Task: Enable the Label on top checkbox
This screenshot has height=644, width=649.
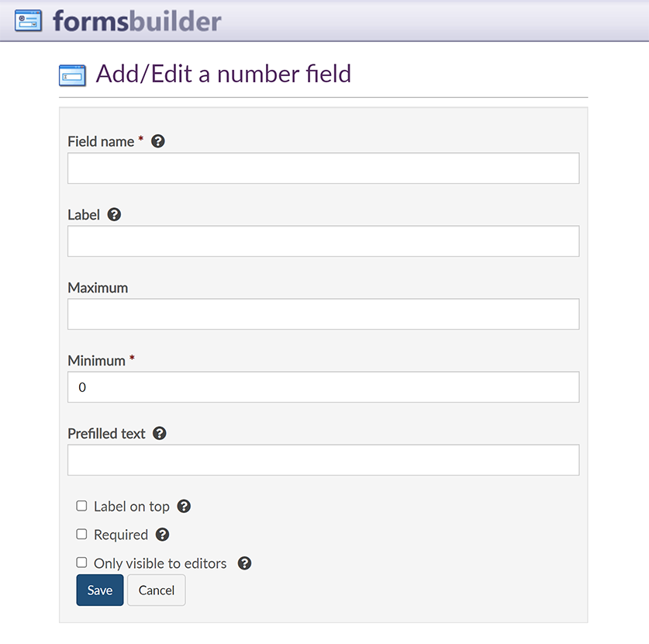Action: coord(81,506)
